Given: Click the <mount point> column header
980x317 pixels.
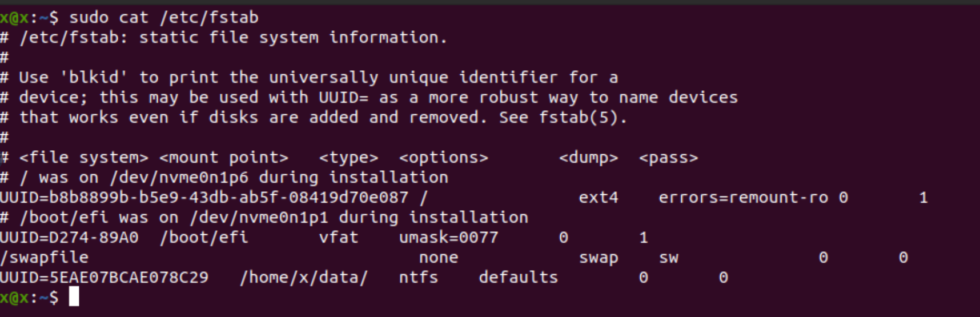Looking at the screenshot, I should click(224, 158).
